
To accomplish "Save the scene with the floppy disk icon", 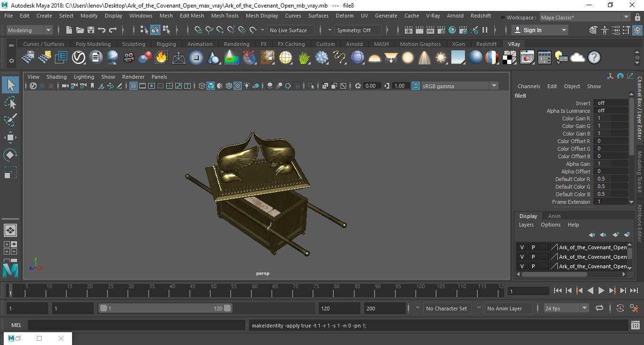I will 90,30.
